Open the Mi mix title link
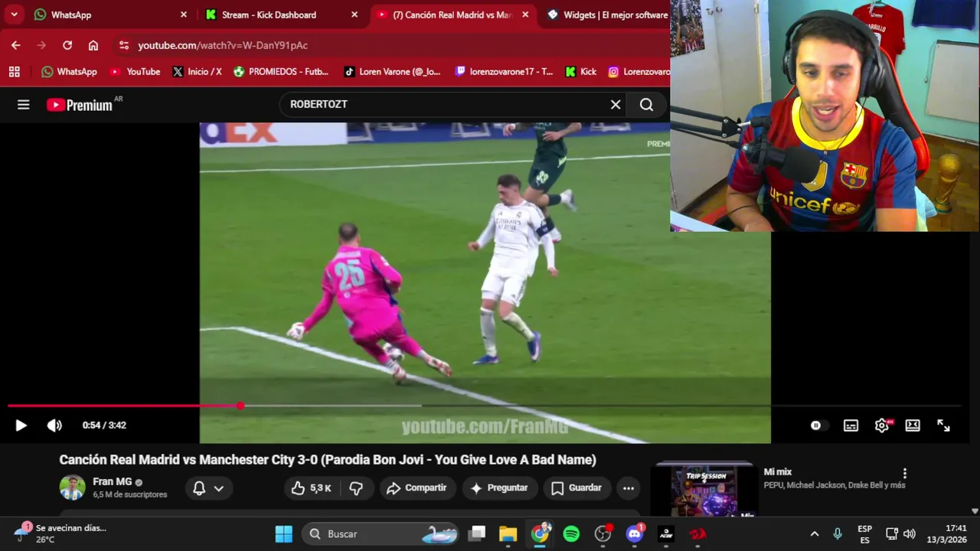This screenshot has height=551, width=980. [777, 472]
